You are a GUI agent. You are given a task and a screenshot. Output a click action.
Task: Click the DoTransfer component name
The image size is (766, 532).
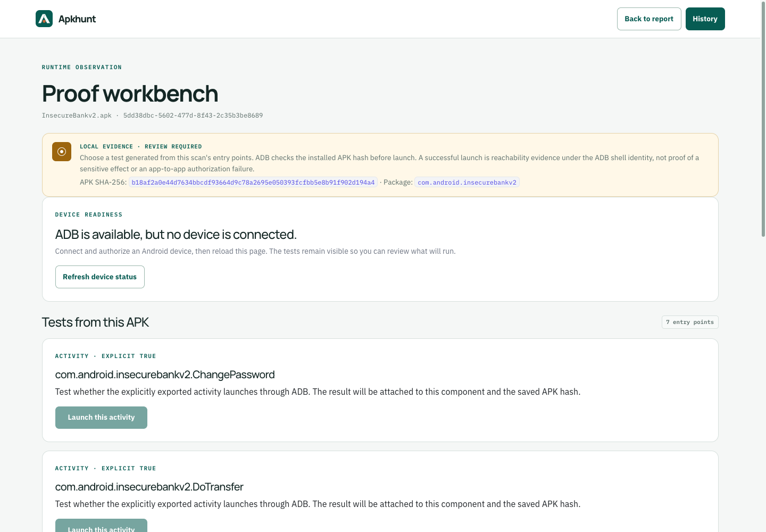pos(149,487)
